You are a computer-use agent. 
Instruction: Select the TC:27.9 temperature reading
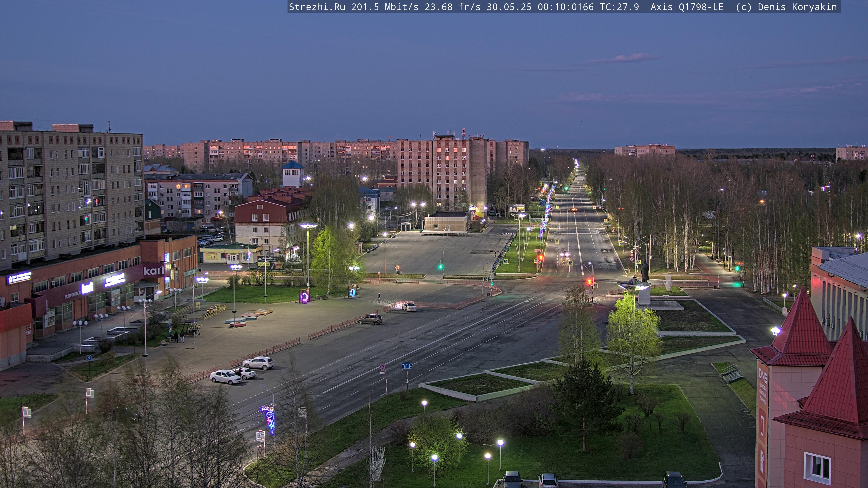point(619,7)
